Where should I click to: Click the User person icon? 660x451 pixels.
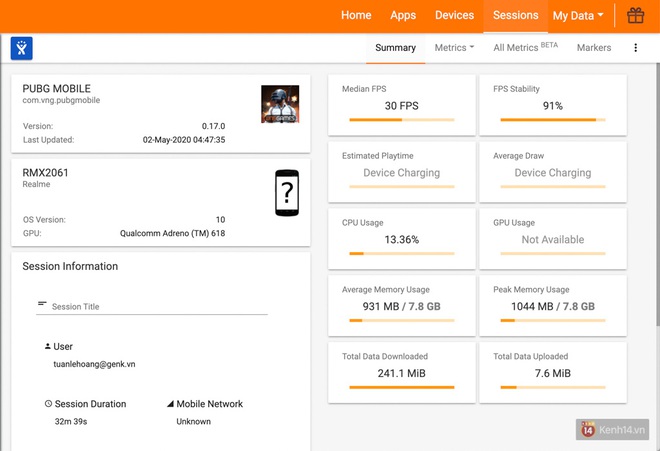(x=48, y=346)
